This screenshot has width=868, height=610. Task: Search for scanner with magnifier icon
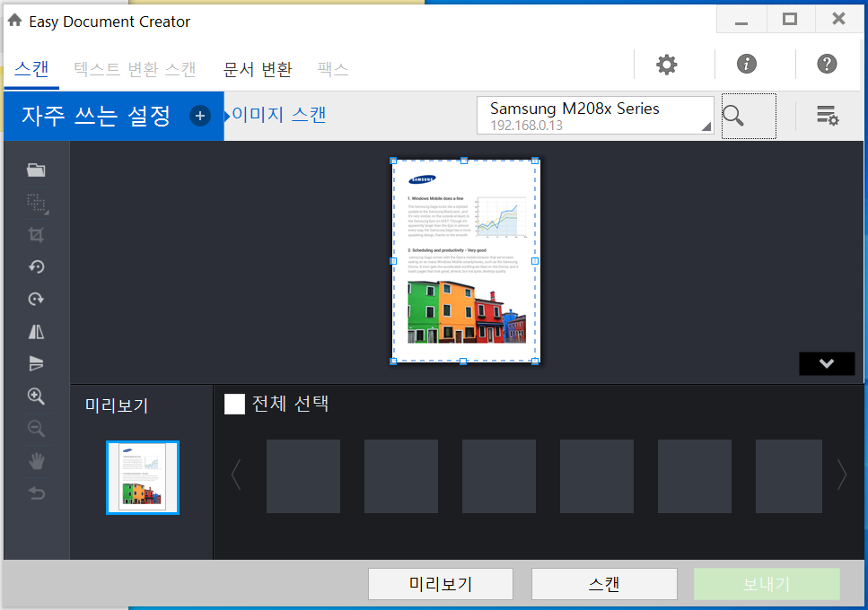tap(733, 116)
